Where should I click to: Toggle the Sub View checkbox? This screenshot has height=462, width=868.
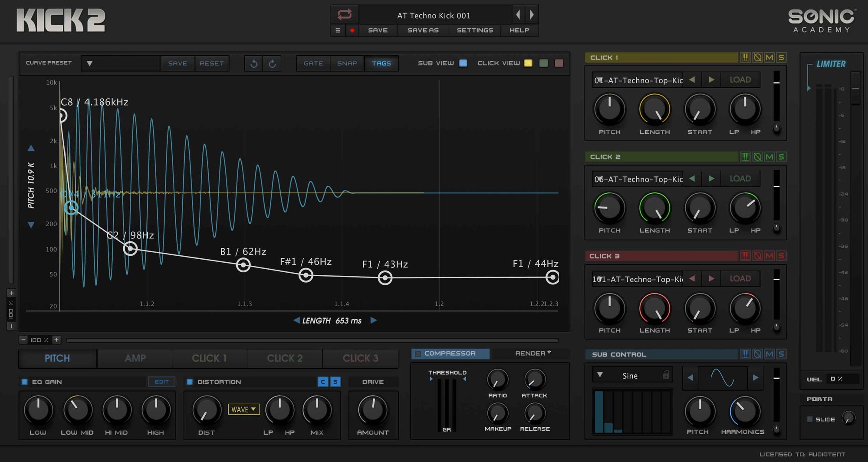tap(463, 63)
